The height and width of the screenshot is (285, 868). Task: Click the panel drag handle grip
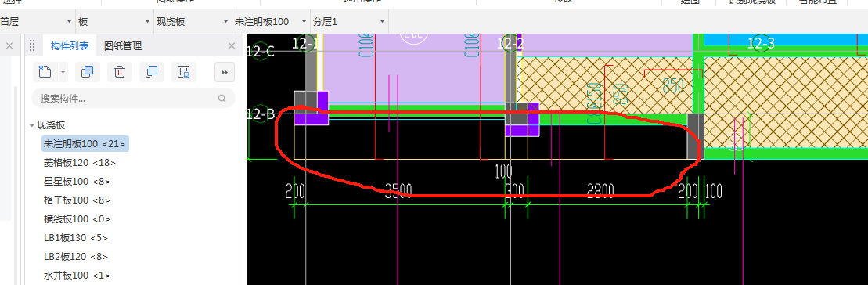coord(32,45)
